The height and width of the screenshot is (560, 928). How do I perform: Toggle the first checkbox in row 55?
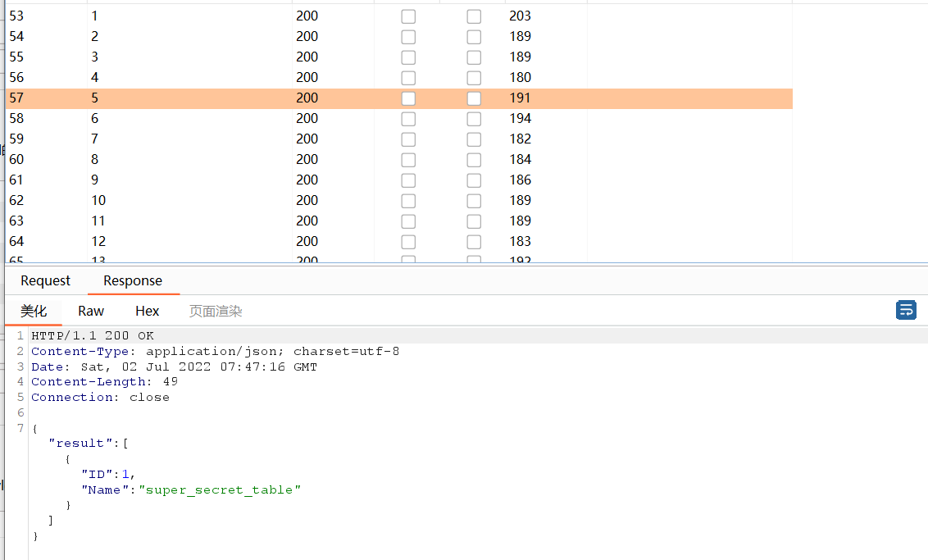(408, 57)
